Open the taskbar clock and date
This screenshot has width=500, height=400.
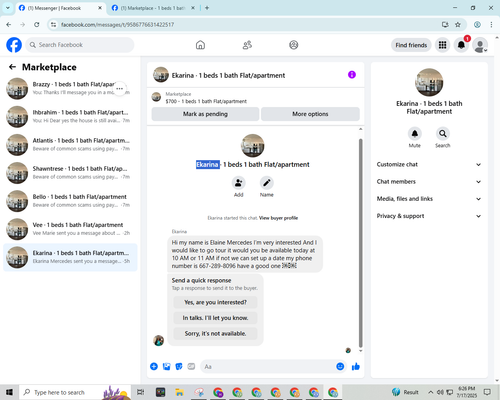[x=467, y=392]
